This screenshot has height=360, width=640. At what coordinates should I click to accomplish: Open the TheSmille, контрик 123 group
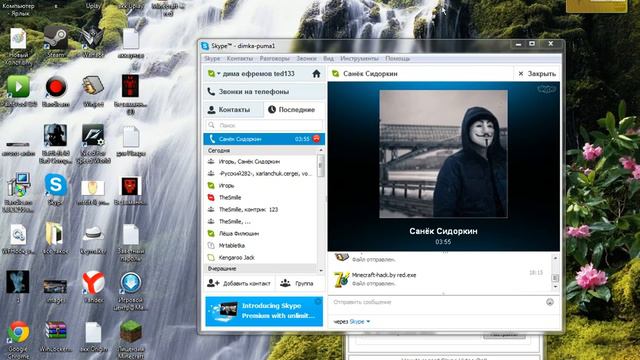pyautogui.click(x=260, y=209)
